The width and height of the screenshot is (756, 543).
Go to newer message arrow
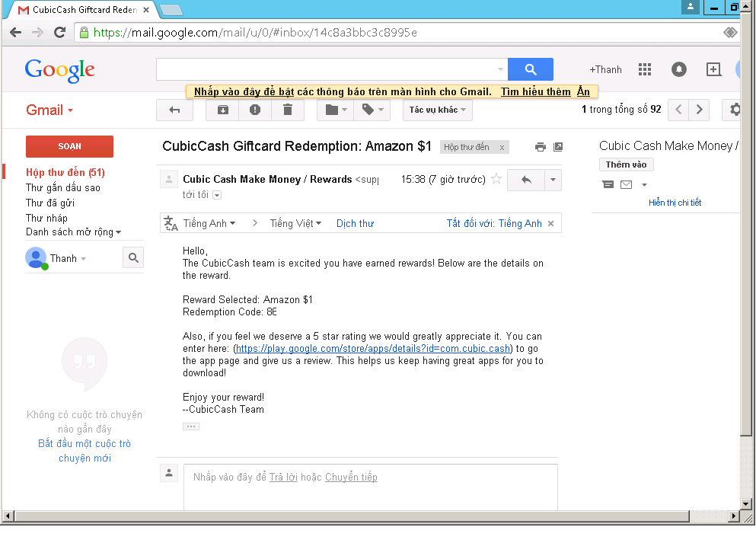[678, 110]
